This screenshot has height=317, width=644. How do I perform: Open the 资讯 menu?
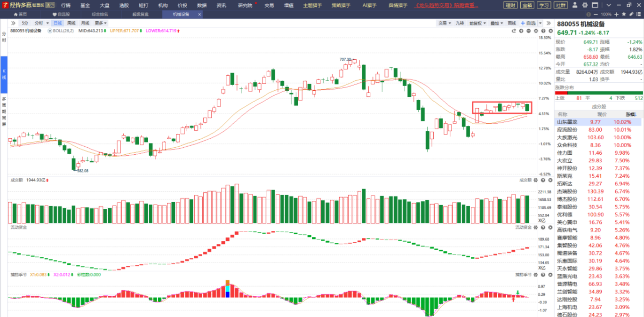(x=221, y=5)
